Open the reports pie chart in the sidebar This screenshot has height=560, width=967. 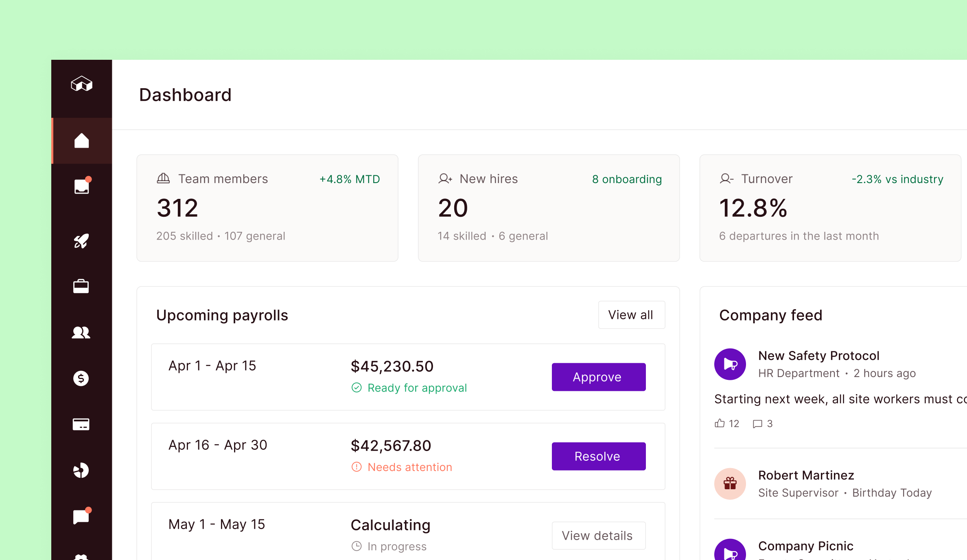[81, 470]
